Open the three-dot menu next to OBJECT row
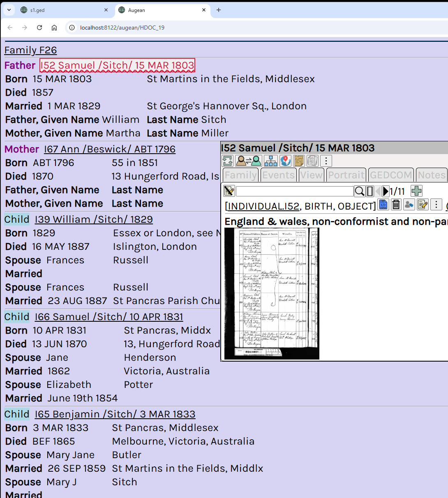The width and height of the screenshot is (448, 498). [x=436, y=205]
